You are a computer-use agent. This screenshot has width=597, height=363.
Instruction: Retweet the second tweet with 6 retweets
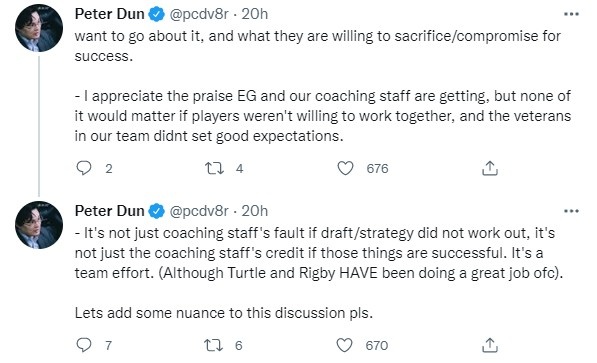tap(214, 345)
